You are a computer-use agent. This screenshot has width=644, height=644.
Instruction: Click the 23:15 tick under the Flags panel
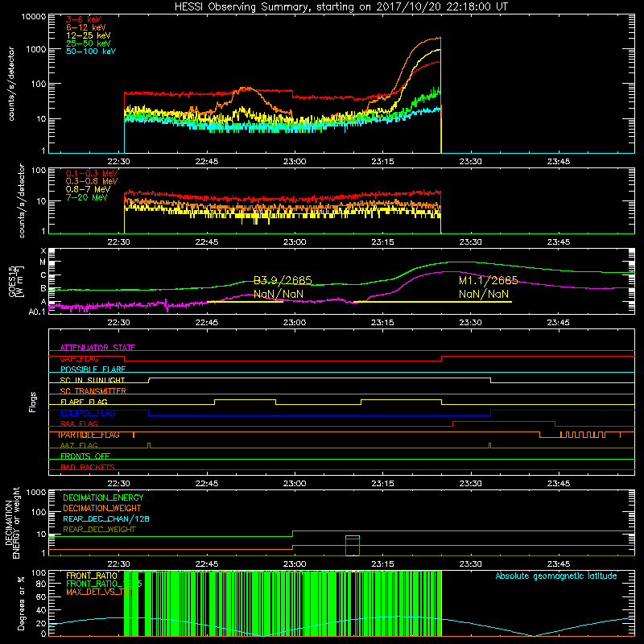pos(382,484)
